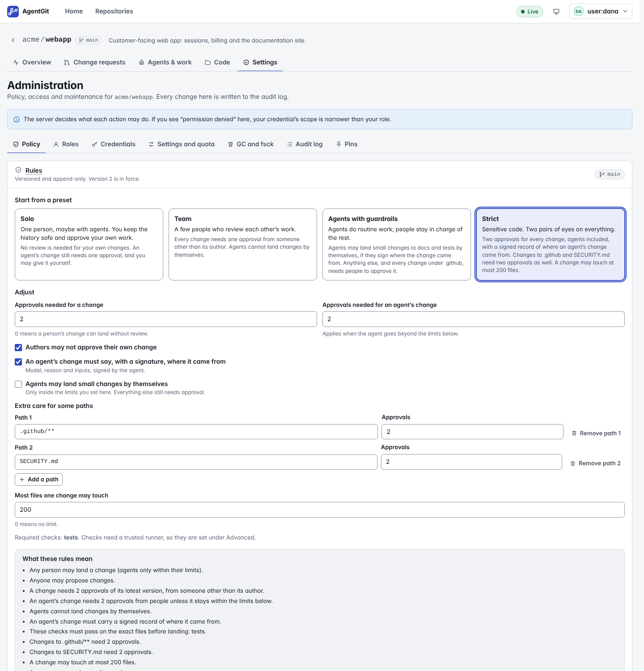Select the Settings tab
Screen dimensions: 644x671
click(x=260, y=62)
